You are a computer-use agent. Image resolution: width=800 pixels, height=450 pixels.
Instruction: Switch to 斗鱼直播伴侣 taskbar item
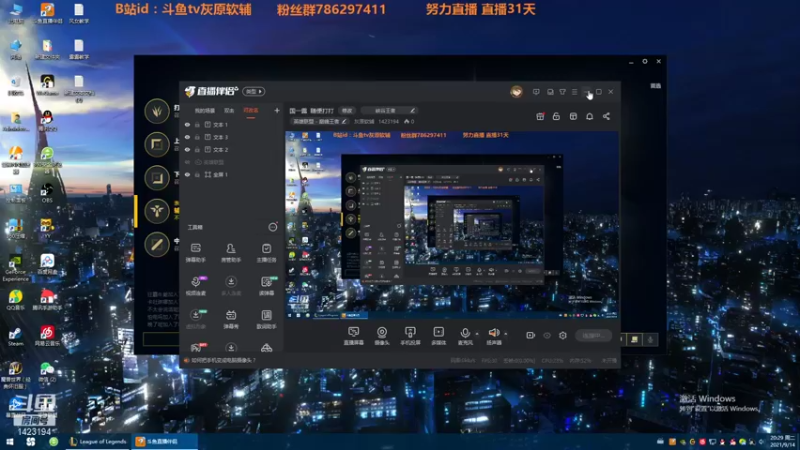click(x=165, y=441)
